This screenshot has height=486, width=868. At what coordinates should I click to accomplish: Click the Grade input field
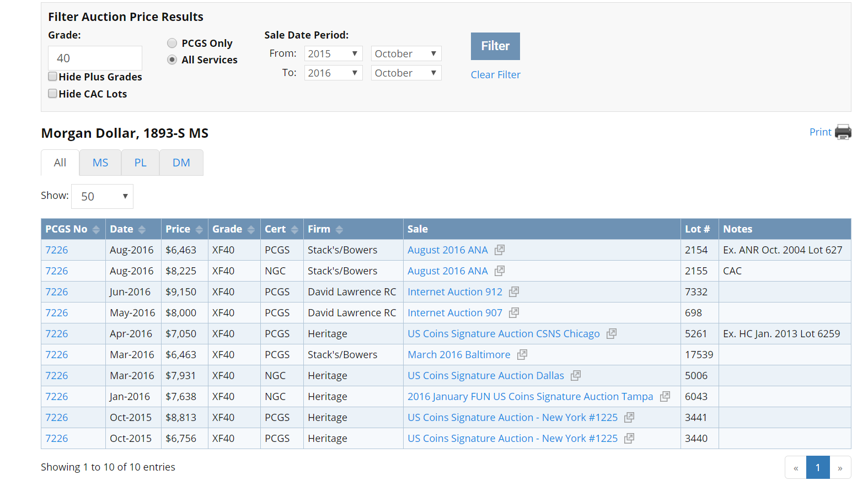[95, 58]
